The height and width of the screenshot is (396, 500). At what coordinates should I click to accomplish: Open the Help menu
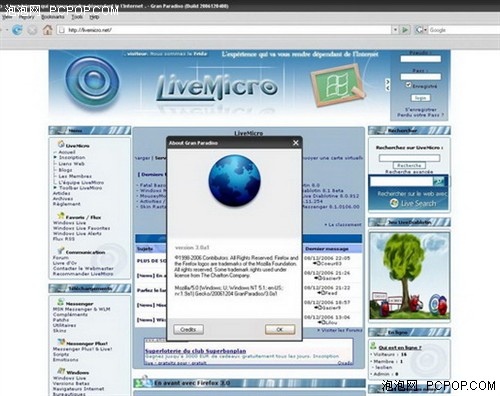[x=94, y=17]
